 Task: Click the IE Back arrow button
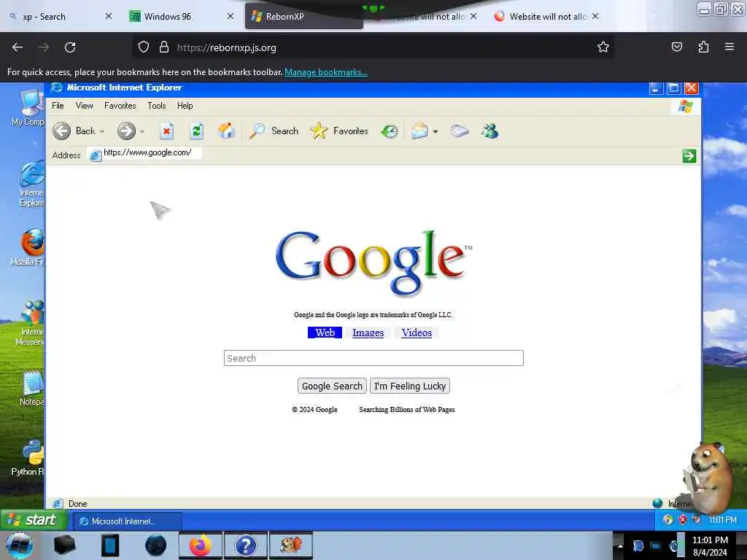pos(61,131)
